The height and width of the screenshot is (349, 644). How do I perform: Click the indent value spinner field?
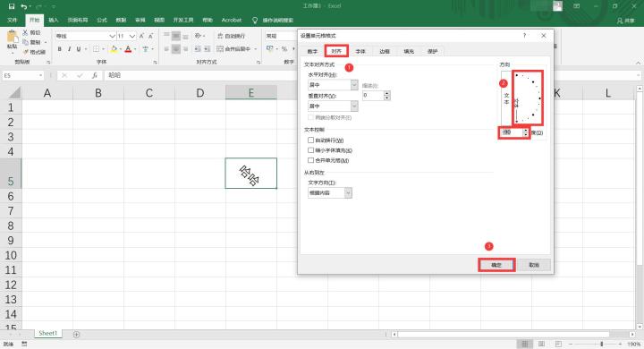(x=373, y=96)
